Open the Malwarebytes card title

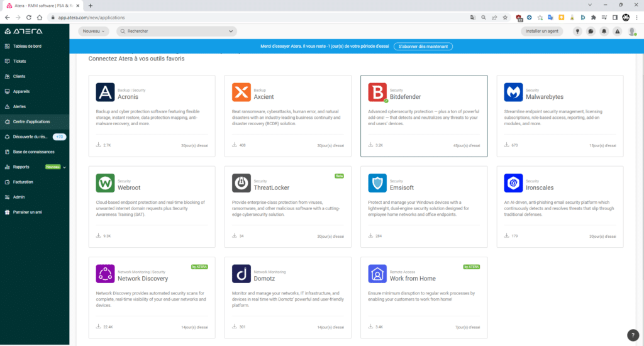[545, 97]
